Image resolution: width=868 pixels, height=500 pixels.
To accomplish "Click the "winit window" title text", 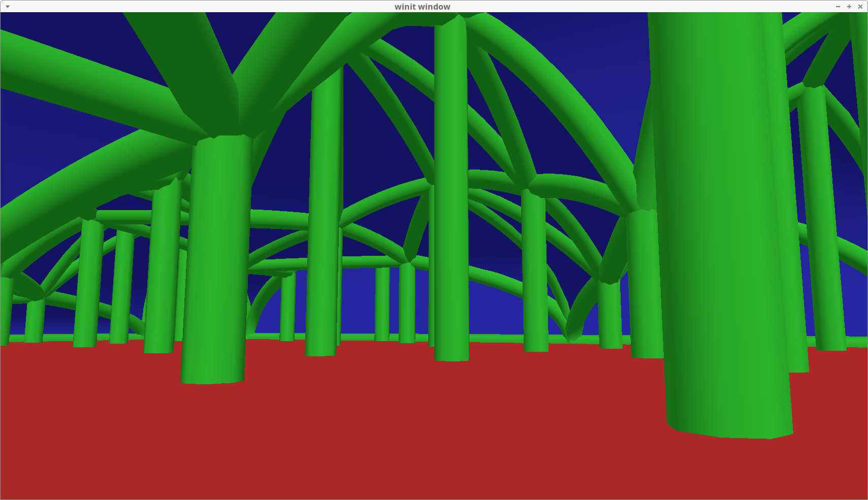I will coord(422,7).
